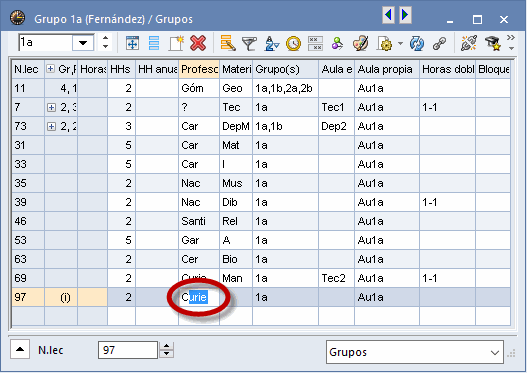Step group selector up with the spinner arrow

[105, 38]
